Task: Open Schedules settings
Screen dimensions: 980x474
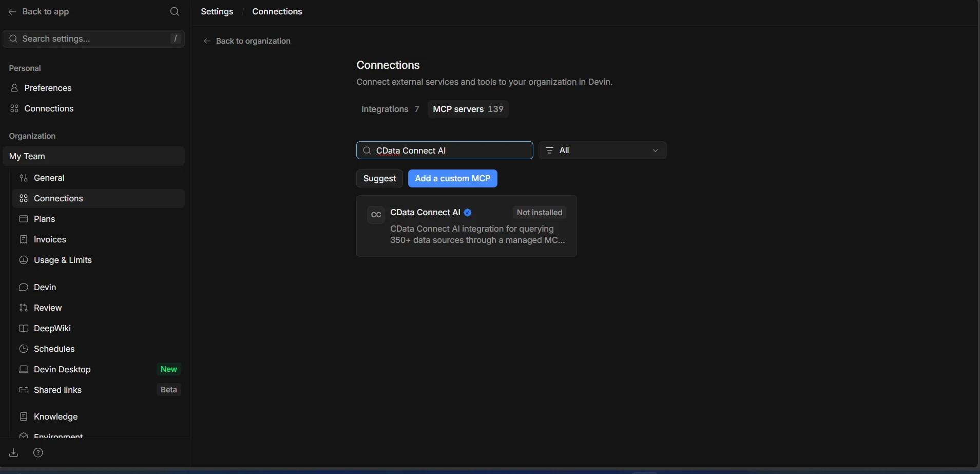Action: 98,349
